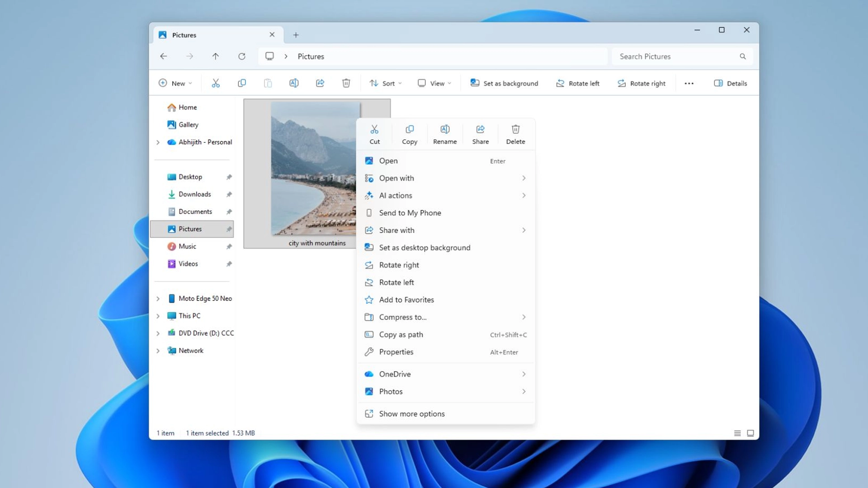Click Add to Favorites
Viewport: 868px width, 488px height.
(x=406, y=300)
